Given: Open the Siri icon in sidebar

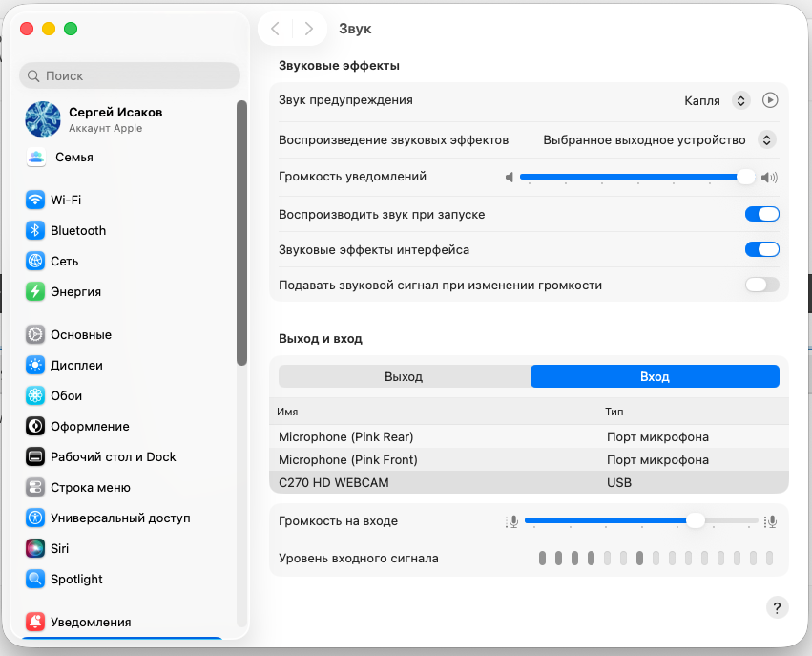Looking at the screenshot, I should pyautogui.click(x=35, y=548).
